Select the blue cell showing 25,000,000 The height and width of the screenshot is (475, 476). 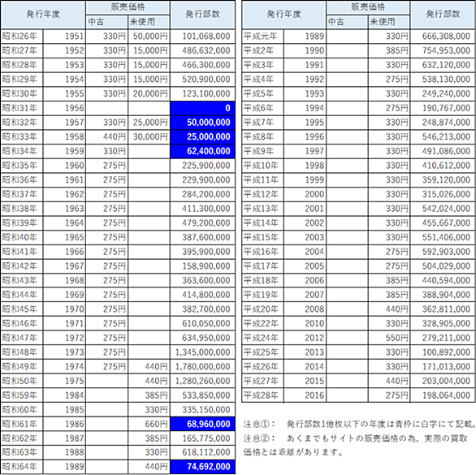click(x=202, y=136)
